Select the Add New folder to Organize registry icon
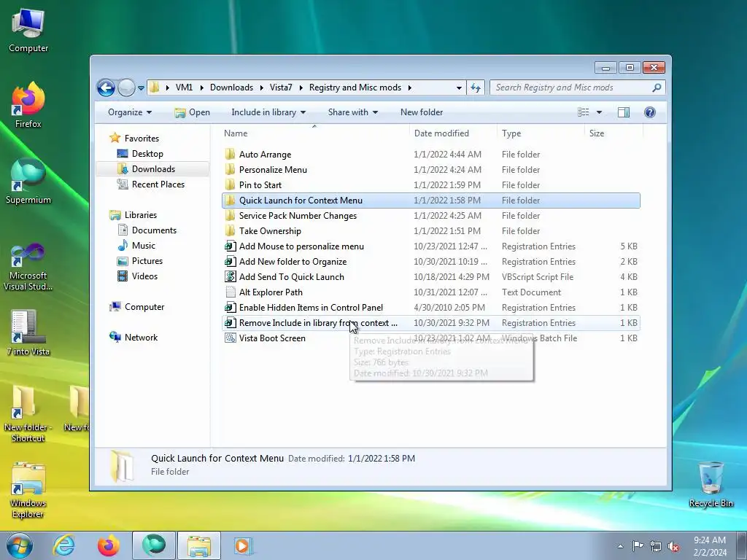 pyautogui.click(x=230, y=262)
